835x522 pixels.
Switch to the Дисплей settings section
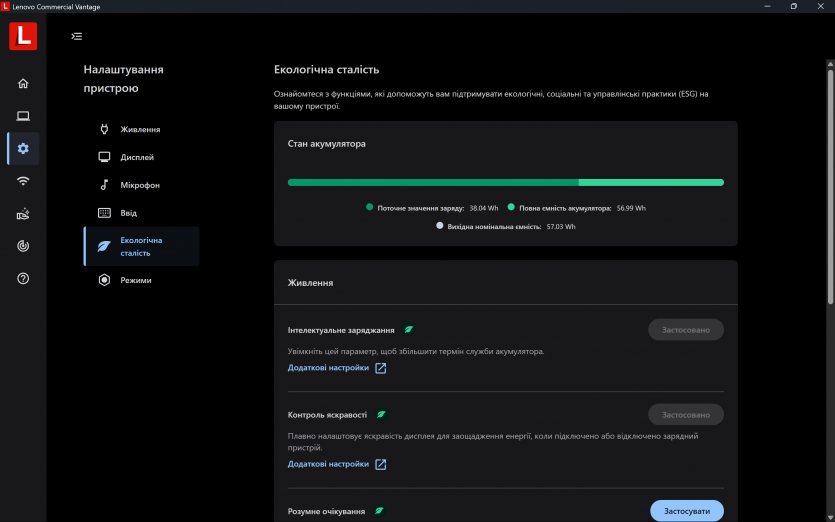pos(136,158)
